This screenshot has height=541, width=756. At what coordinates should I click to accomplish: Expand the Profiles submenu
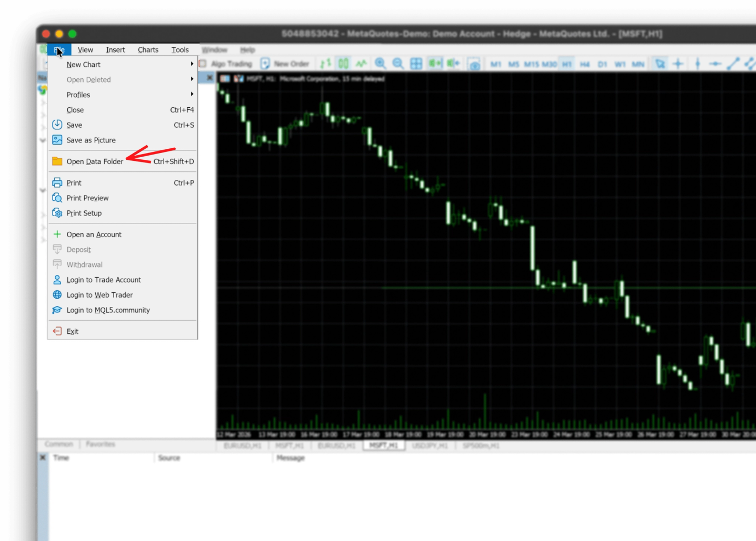(123, 95)
